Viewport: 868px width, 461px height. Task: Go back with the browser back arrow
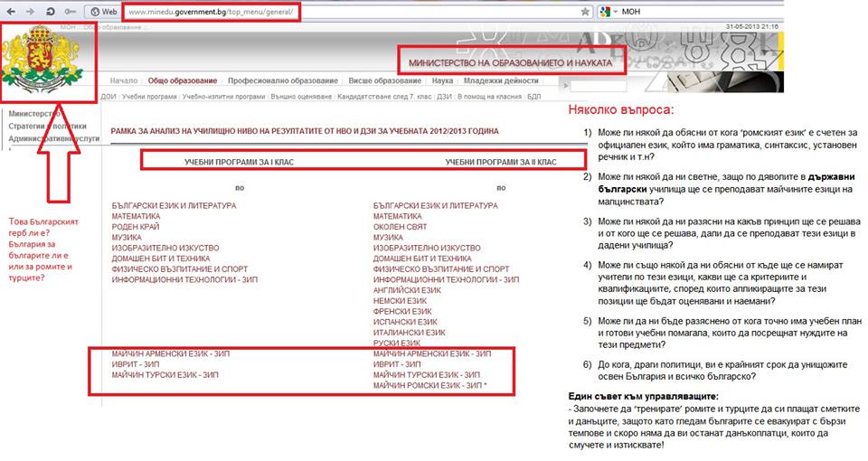tap(11, 11)
